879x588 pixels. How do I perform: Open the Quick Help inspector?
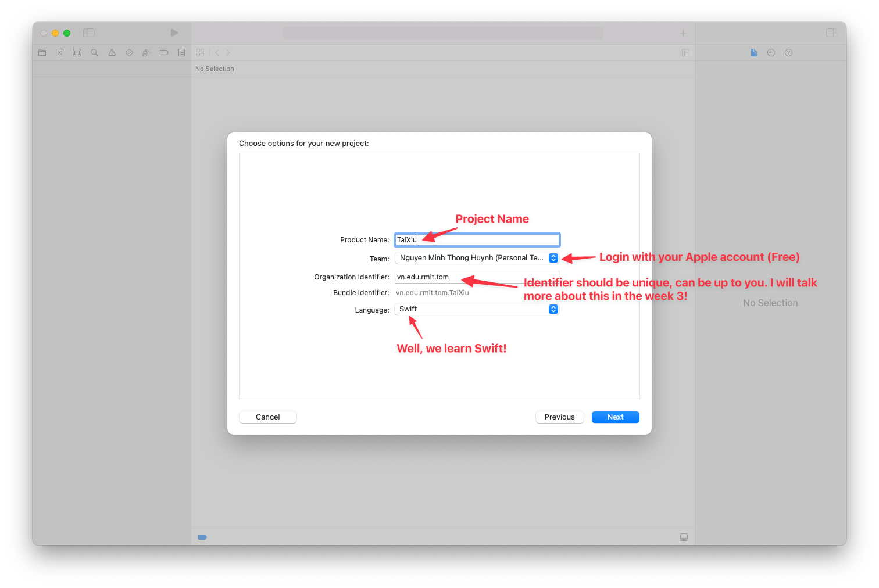788,52
